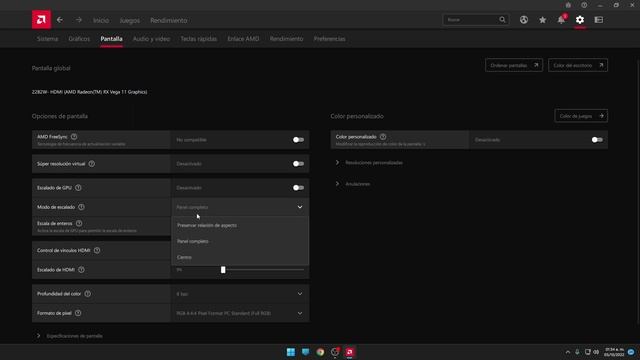This screenshot has height=360, width=640.
Task: Open settings gear icon
Action: [580, 20]
